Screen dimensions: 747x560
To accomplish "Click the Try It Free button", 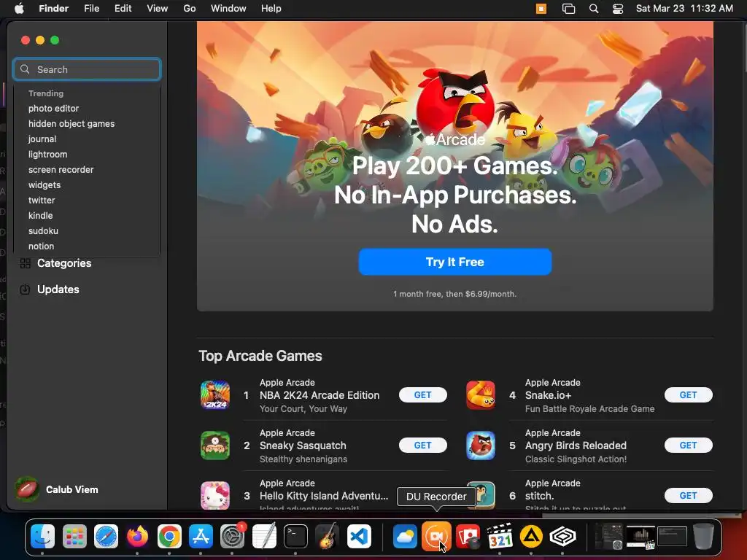I will tap(455, 262).
